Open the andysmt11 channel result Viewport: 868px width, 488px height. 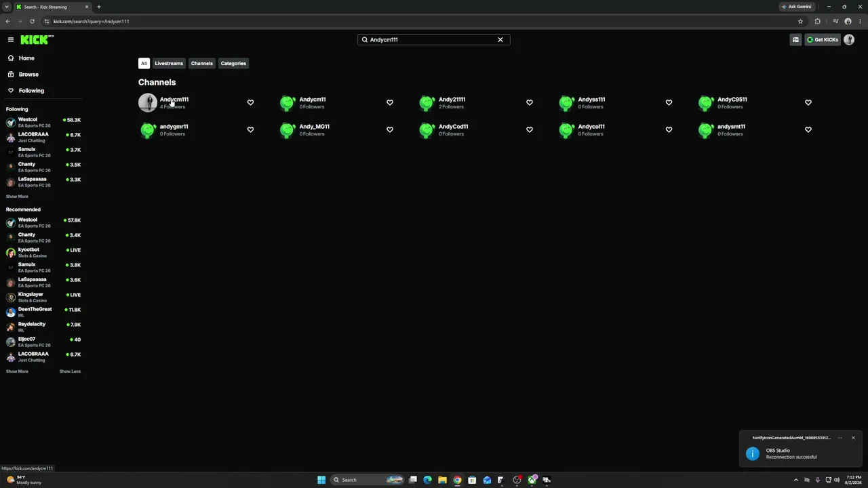(x=731, y=127)
